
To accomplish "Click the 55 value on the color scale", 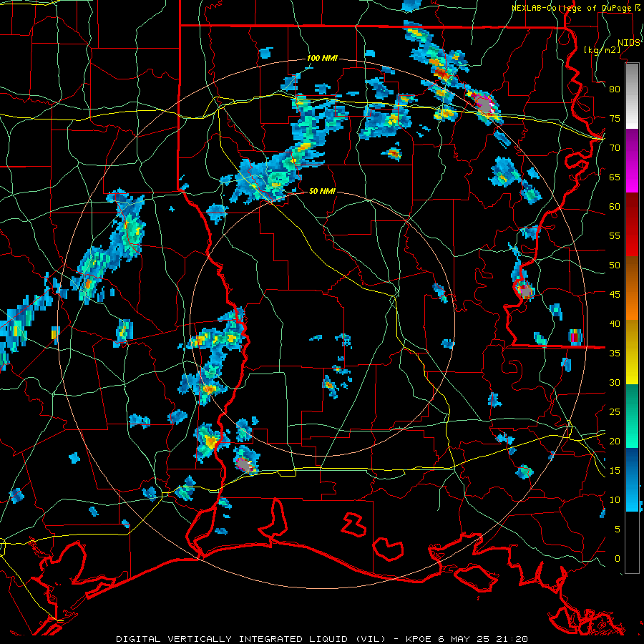I will (x=615, y=235).
